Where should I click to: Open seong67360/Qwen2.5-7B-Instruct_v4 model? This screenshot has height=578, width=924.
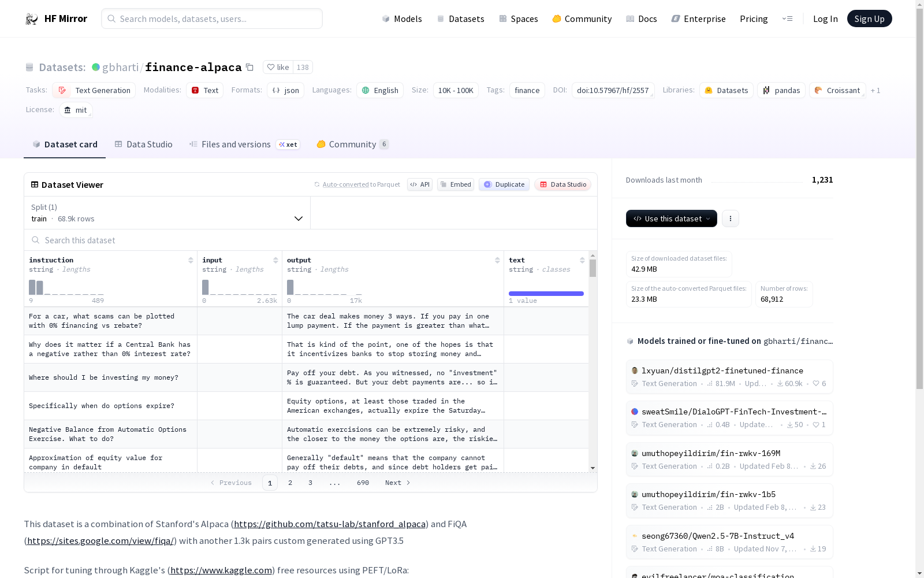(729, 542)
